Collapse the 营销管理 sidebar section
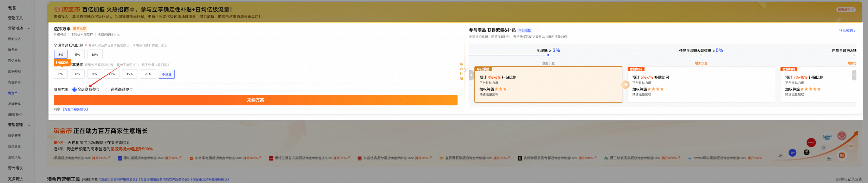The image size is (868, 183). (29, 125)
